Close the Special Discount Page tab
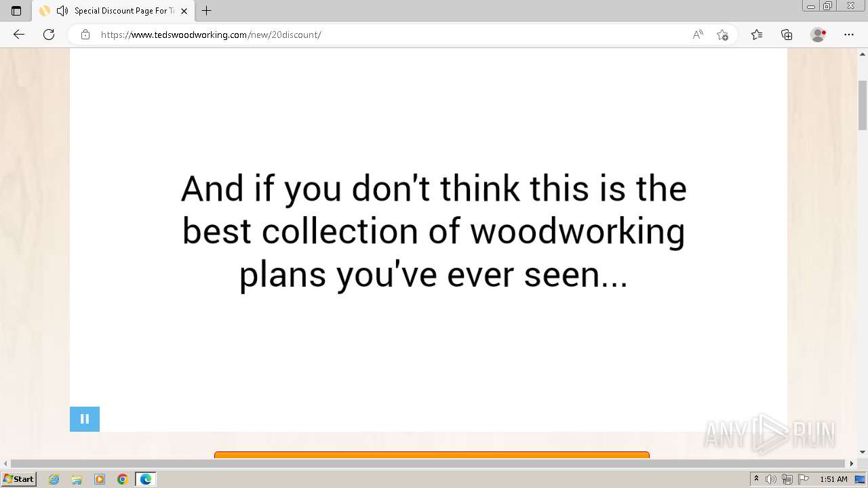 (x=184, y=11)
